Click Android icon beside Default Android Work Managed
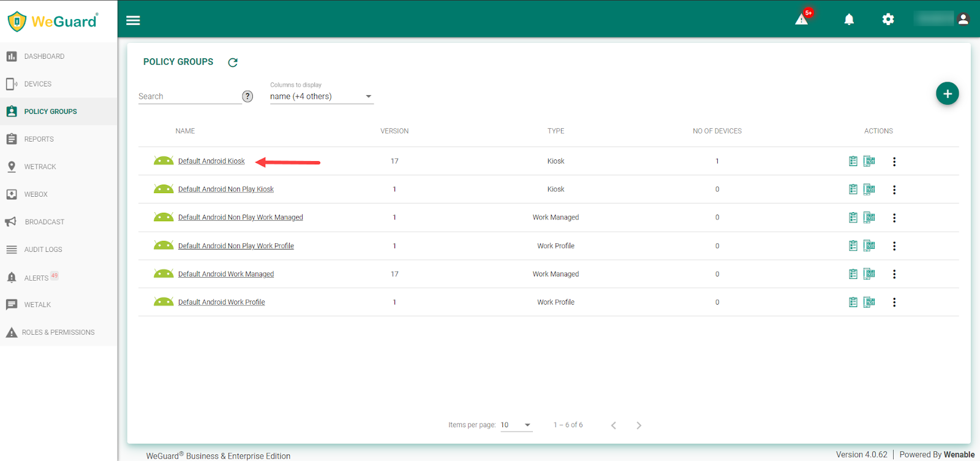The height and width of the screenshot is (461, 980). pyautogui.click(x=164, y=274)
